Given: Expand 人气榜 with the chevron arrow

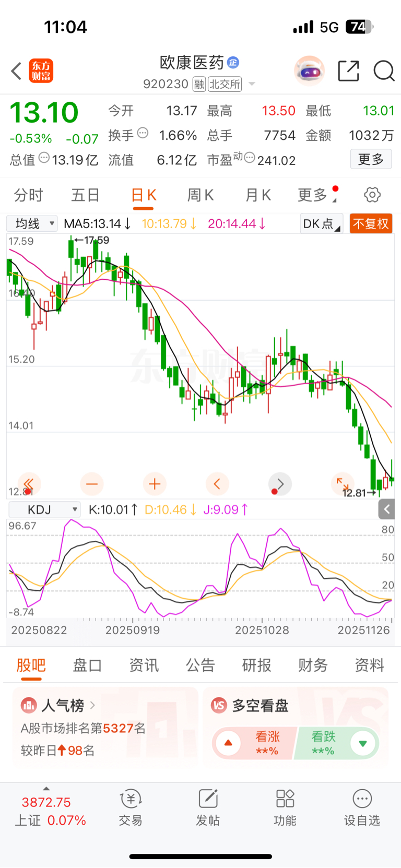Looking at the screenshot, I should point(92,706).
